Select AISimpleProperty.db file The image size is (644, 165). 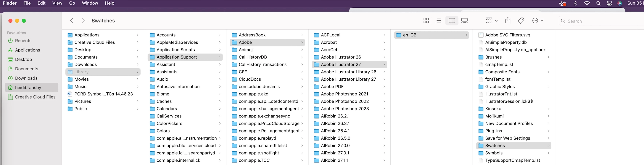point(514,43)
